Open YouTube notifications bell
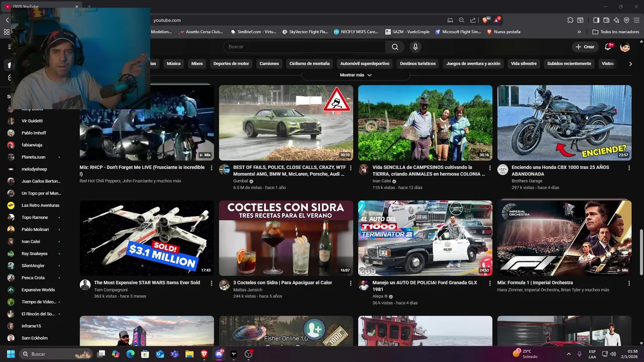 click(608, 47)
